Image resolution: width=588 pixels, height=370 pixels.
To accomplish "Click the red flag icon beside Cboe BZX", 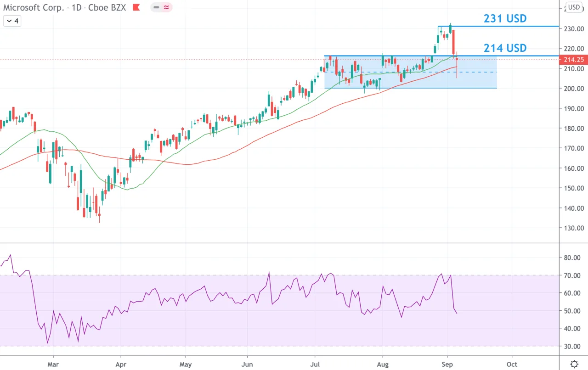I will coord(136,7).
